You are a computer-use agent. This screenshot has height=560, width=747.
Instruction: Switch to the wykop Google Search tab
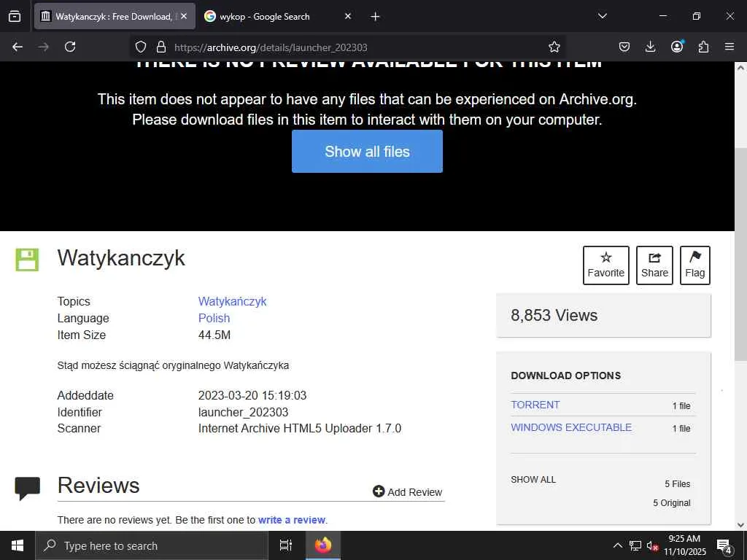pyautogui.click(x=278, y=16)
